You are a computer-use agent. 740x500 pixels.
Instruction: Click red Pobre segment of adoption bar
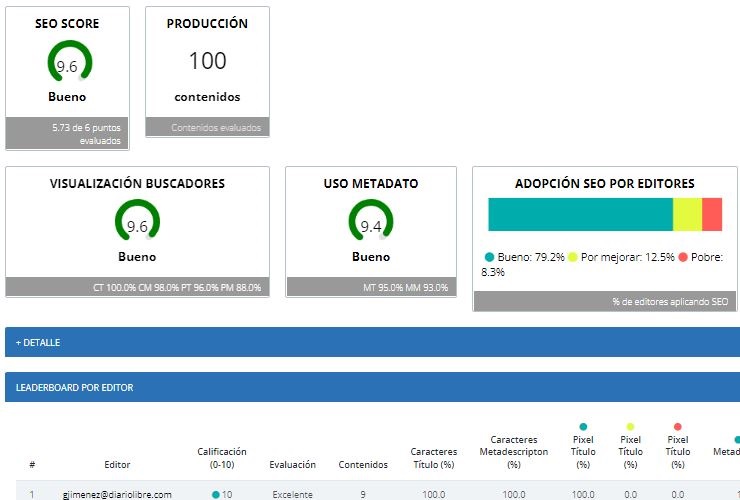pos(712,215)
